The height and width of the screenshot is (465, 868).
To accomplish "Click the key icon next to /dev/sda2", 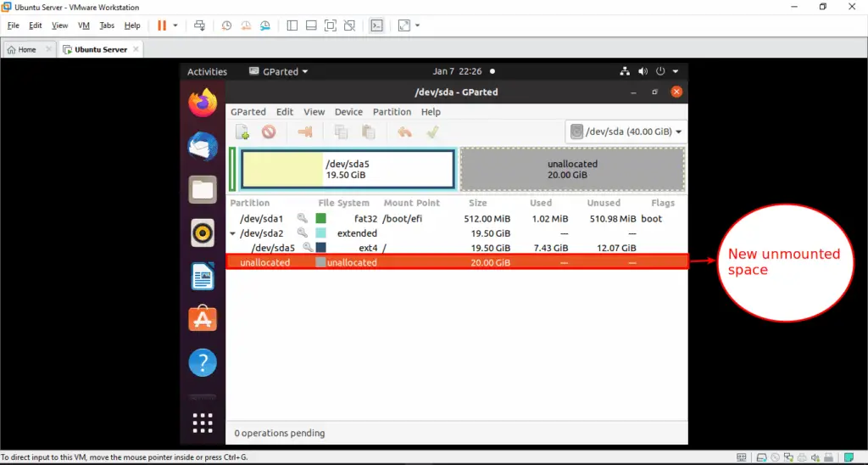I will (303, 232).
